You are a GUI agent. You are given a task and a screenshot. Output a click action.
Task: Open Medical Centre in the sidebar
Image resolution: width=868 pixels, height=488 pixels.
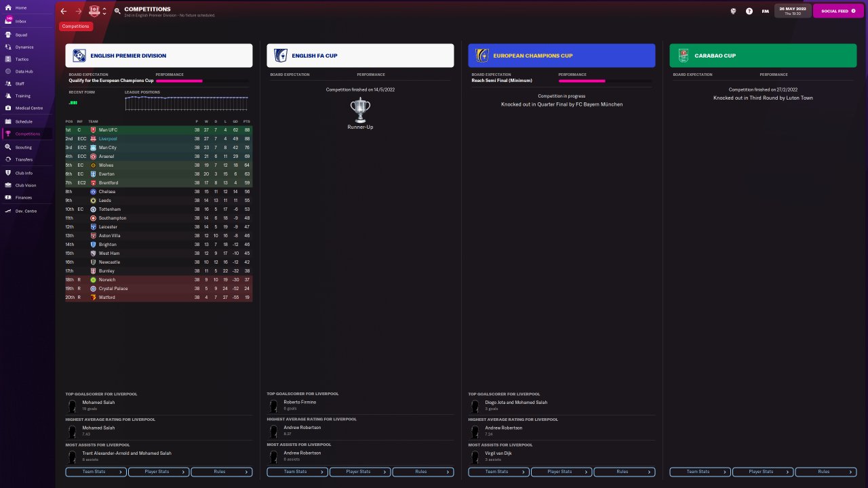click(x=26, y=108)
